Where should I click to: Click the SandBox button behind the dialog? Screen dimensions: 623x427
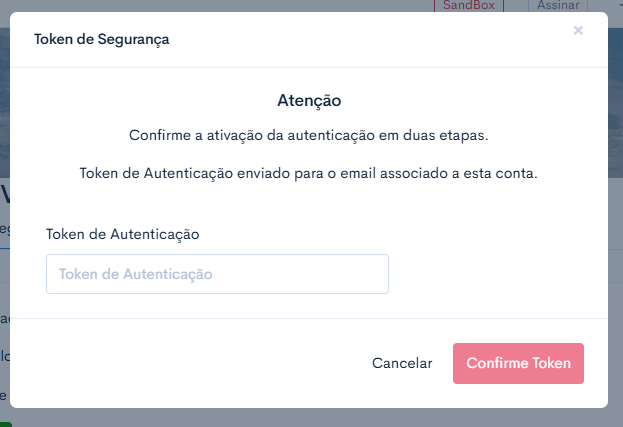pos(469,6)
